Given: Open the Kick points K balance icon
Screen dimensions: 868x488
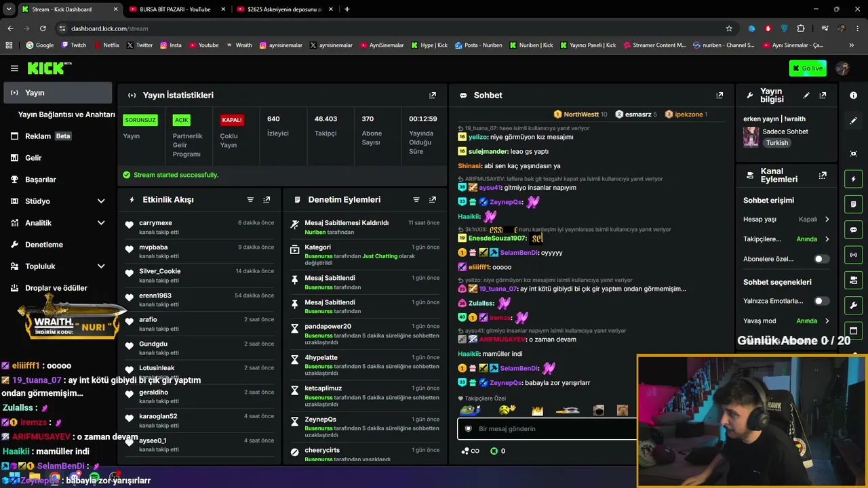Looking at the screenshot, I should [x=494, y=451].
